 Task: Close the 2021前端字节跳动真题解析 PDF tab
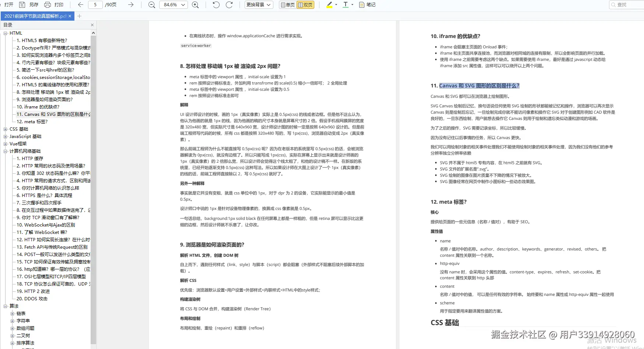click(x=70, y=16)
